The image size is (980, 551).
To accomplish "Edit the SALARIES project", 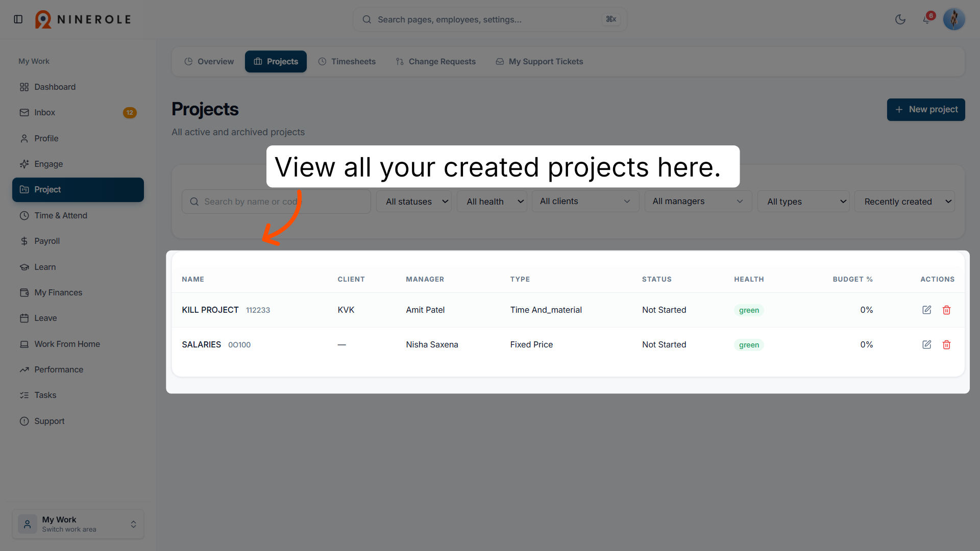I will pos(927,344).
